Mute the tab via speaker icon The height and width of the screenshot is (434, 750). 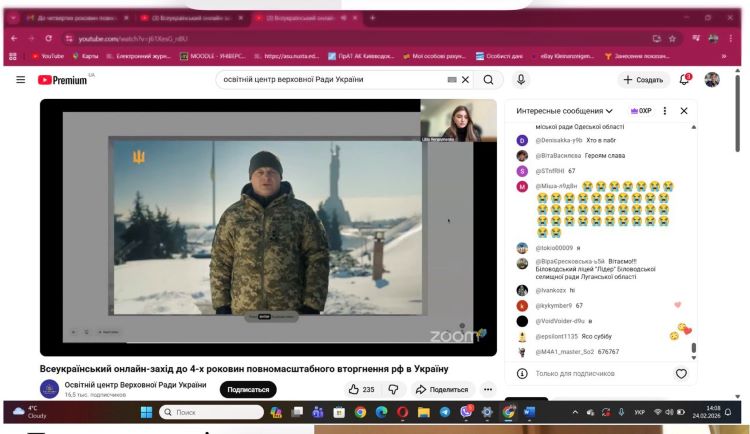343,18
